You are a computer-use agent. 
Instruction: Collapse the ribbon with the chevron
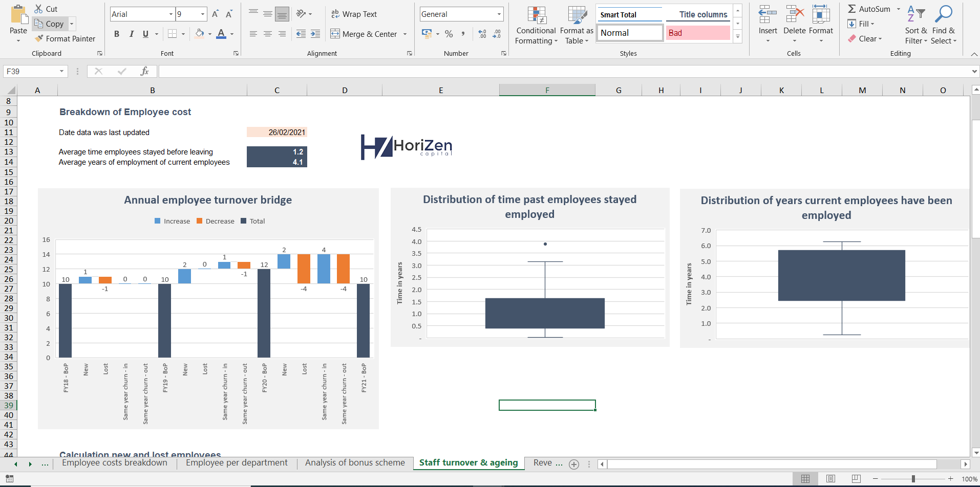coord(974,53)
